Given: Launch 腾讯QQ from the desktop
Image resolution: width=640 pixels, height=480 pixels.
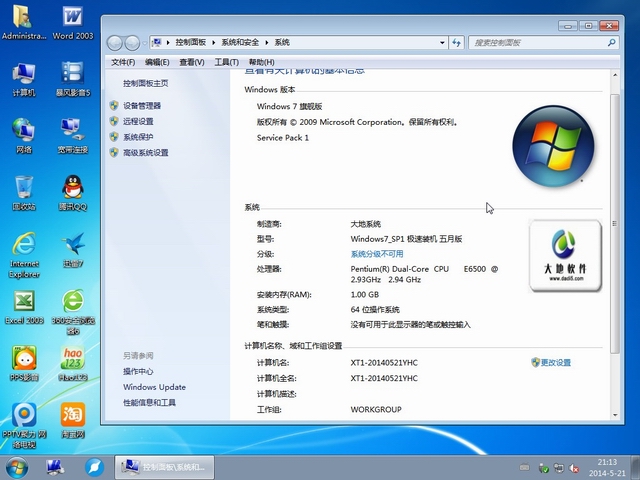Looking at the screenshot, I should [73, 193].
